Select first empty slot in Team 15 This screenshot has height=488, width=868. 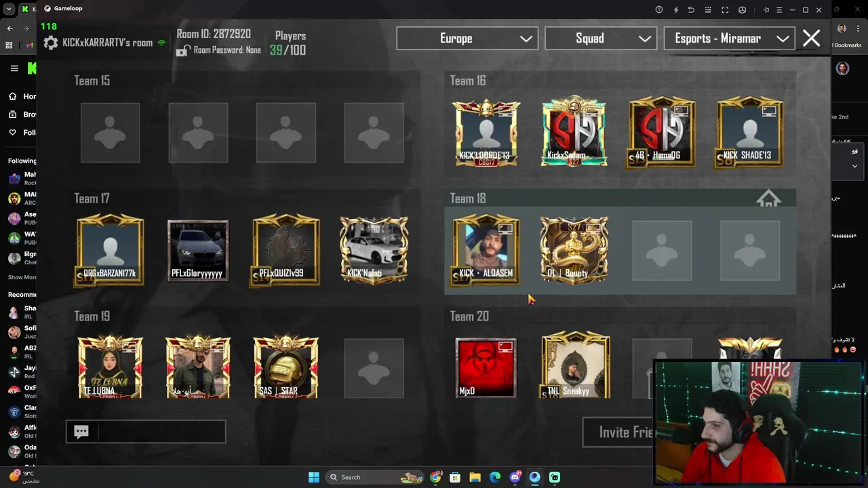pyautogui.click(x=111, y=133)
